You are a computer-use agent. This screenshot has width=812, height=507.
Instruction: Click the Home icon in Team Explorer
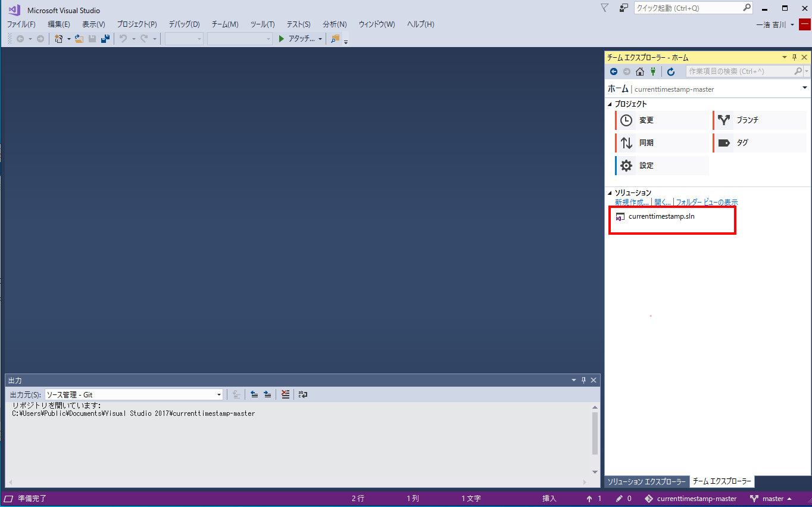(640, 71)
